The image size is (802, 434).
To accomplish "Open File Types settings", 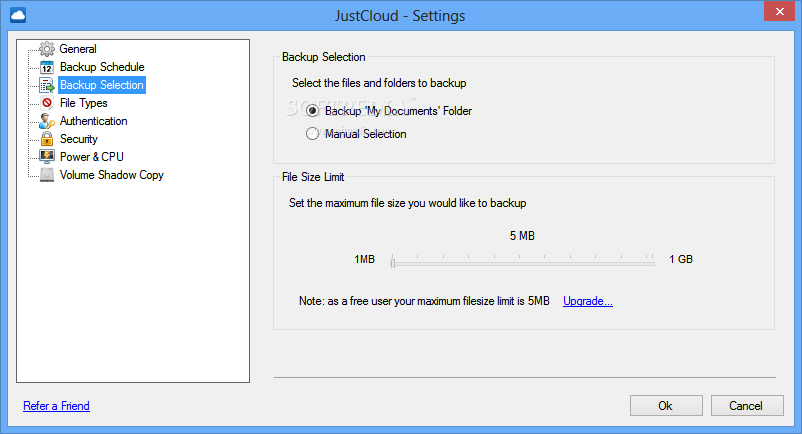I will coord(83,103).
